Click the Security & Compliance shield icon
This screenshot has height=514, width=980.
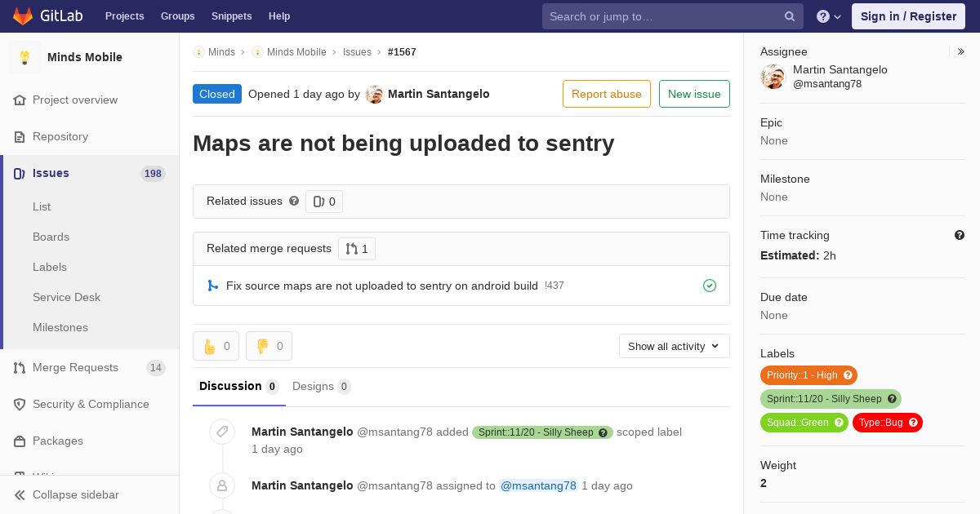pos(20,405)
